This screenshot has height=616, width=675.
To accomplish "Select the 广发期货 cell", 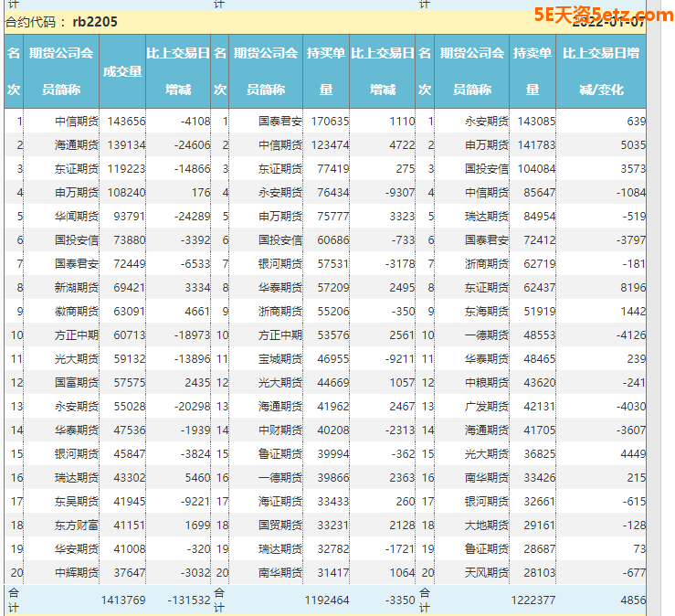I will click(486, 406).
